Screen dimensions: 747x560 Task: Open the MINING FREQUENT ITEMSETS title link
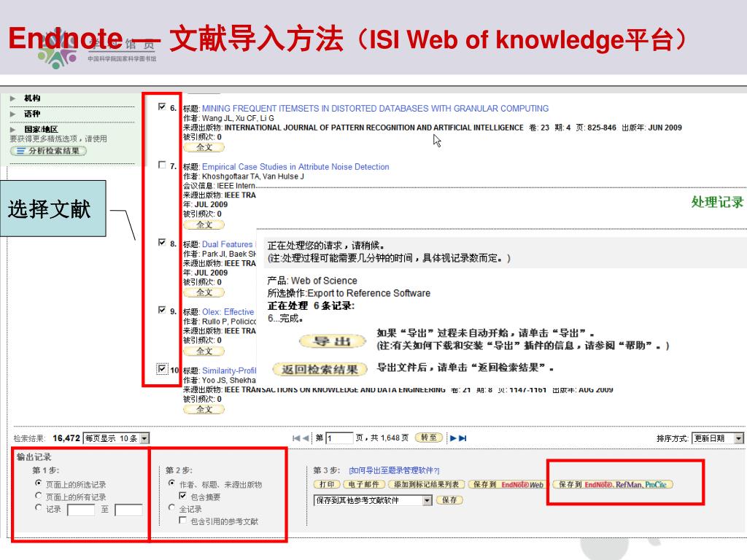pos(376,109)
